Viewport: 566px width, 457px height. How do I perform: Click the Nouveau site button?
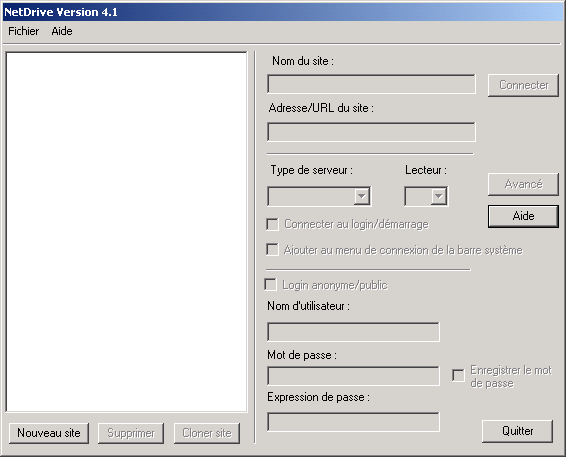[49, 433]
